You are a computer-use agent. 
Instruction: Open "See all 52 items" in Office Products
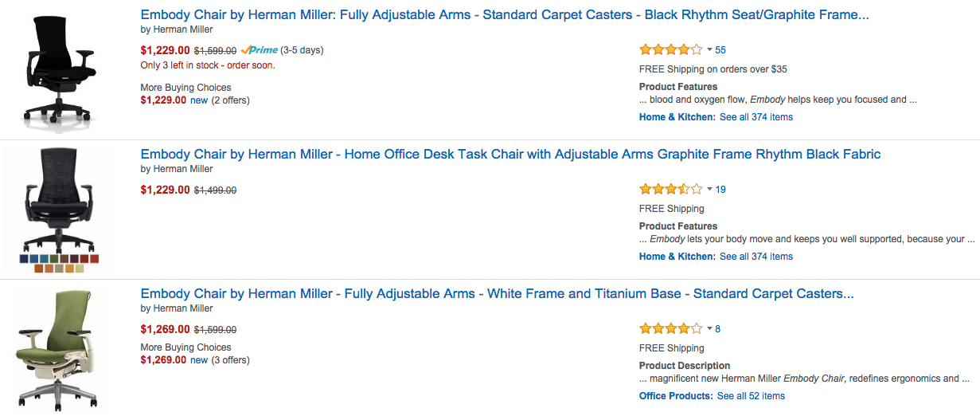click(x=751, y=396)
